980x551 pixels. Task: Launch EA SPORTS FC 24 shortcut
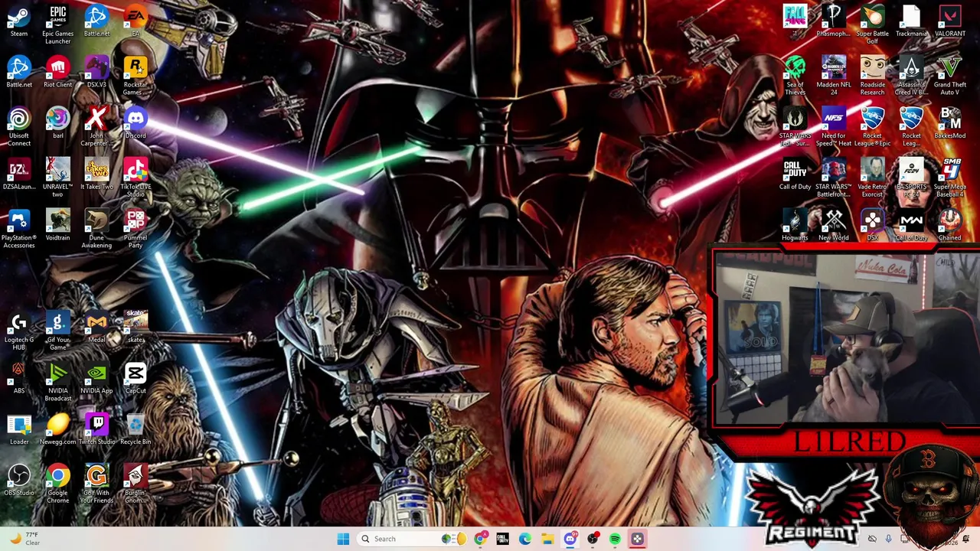tap(911, 178)
